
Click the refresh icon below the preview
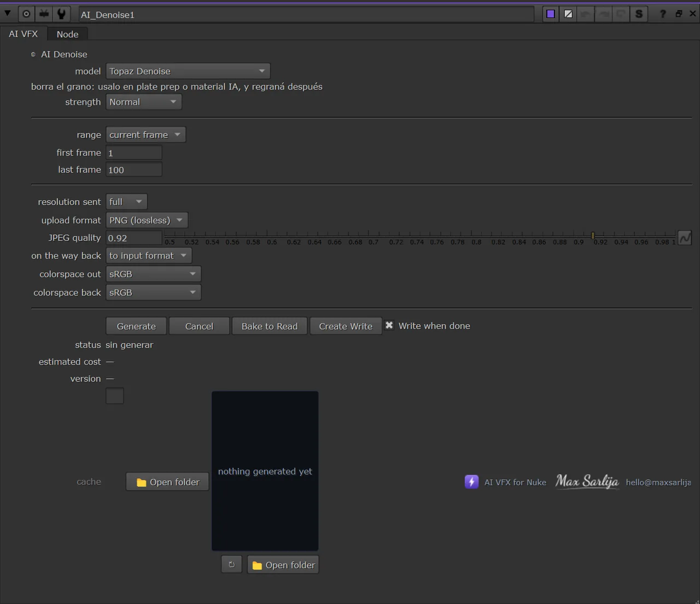click(x=231, y=565)
